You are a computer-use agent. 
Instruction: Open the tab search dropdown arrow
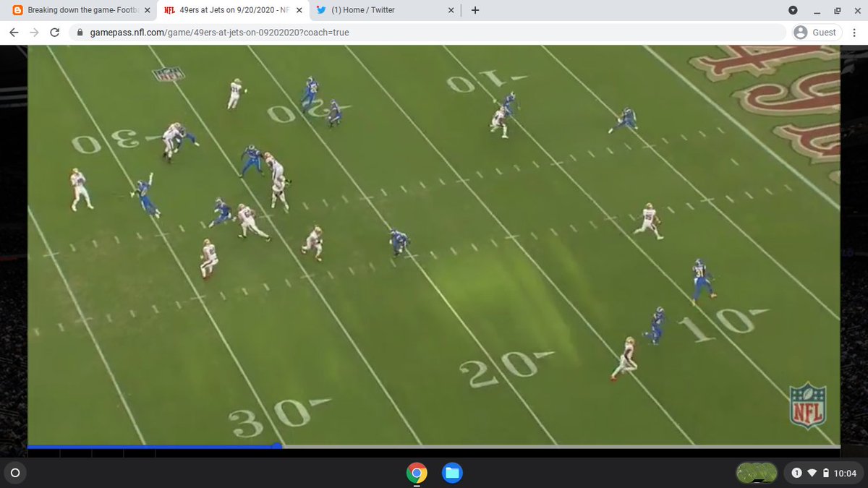(793, 10)
